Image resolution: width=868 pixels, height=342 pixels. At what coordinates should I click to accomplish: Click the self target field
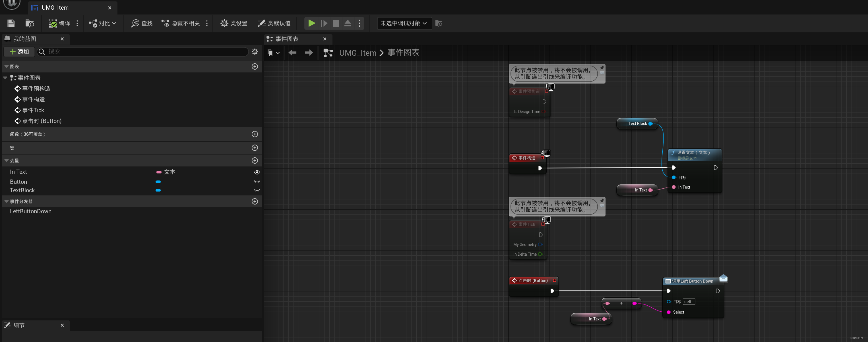689,302
